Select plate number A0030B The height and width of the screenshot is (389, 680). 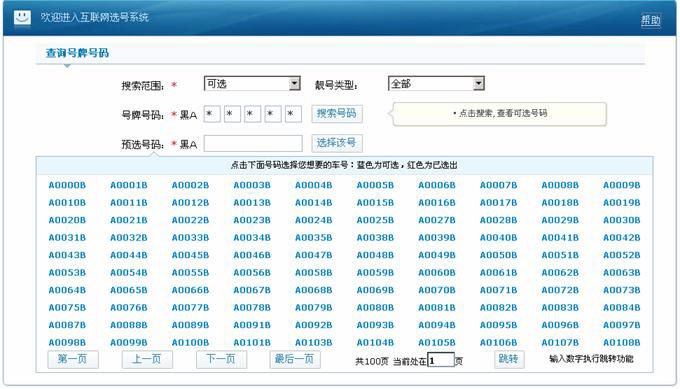point(621,220)
